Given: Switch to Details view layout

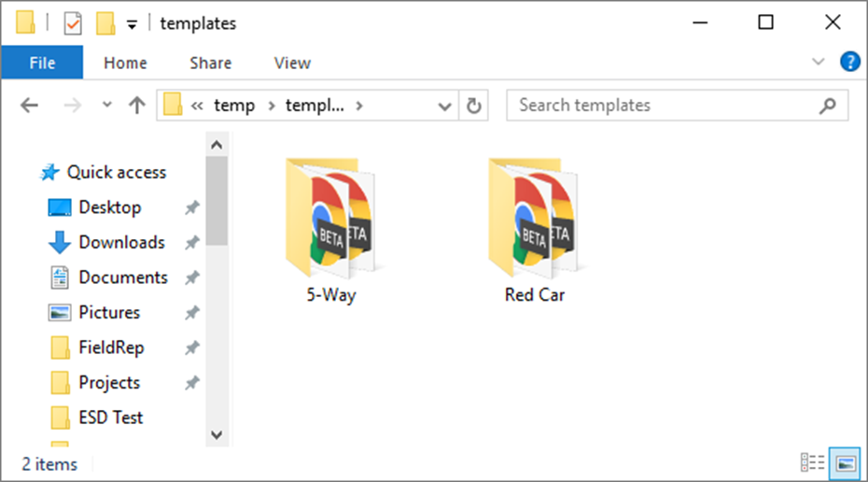Looking at the screenshot, I should [x=812, y=463].
